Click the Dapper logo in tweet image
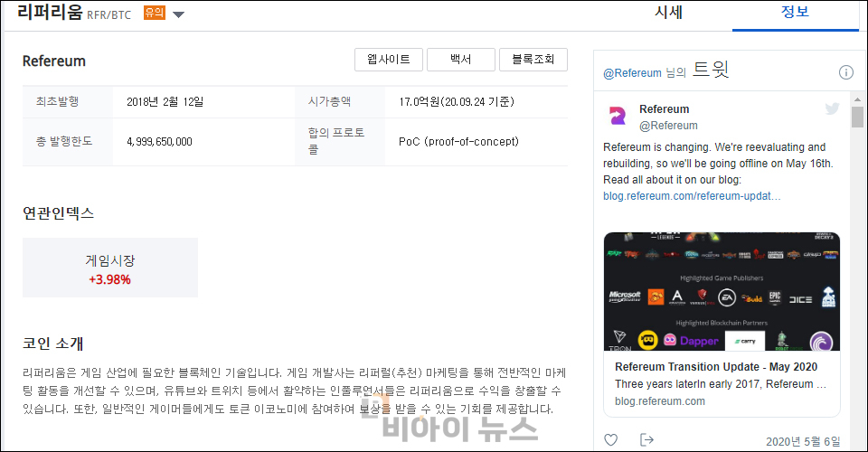This screenshot has width=868, height=452. (691, 340)
